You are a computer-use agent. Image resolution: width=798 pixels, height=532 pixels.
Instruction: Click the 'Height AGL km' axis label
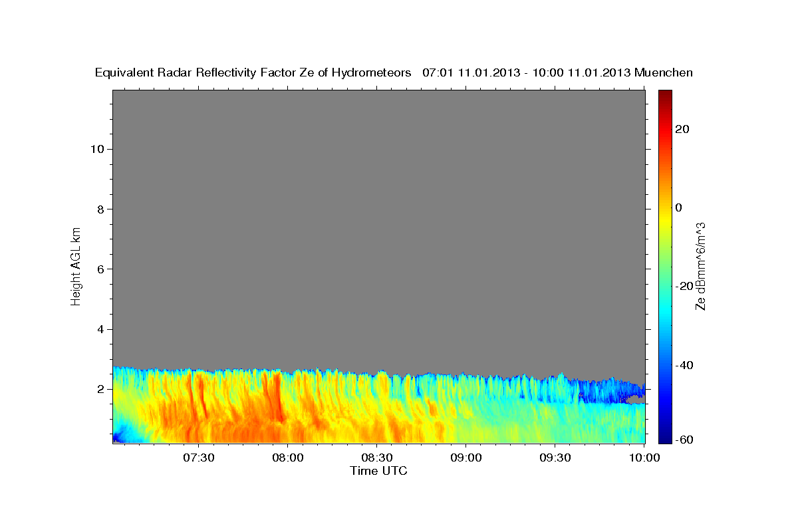click(76, 265)
